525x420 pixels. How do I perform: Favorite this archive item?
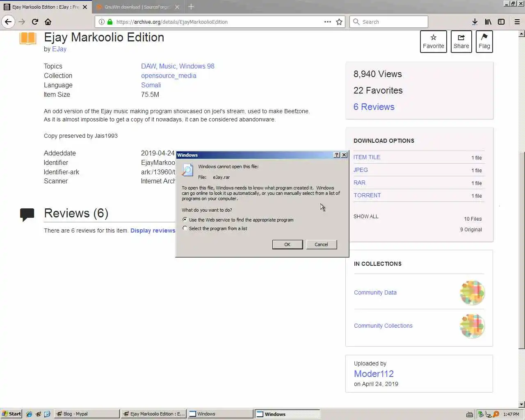click(434, 41)
